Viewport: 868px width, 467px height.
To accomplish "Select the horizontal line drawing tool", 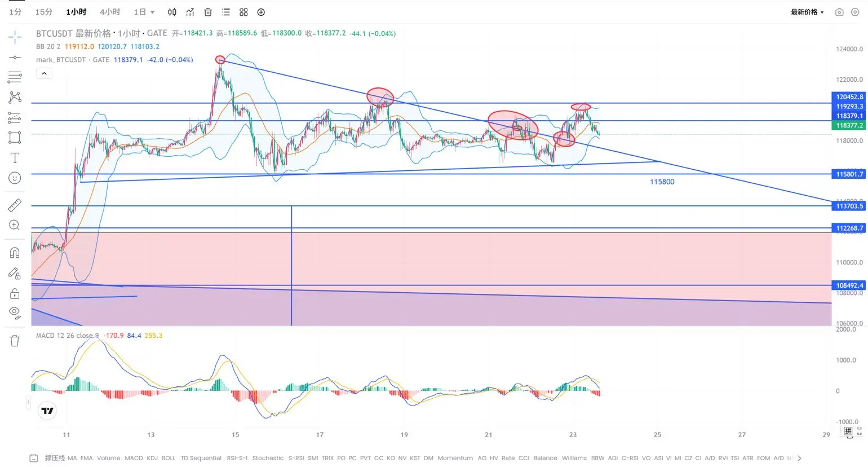I will pyautogui.click(x=15, y=57).
